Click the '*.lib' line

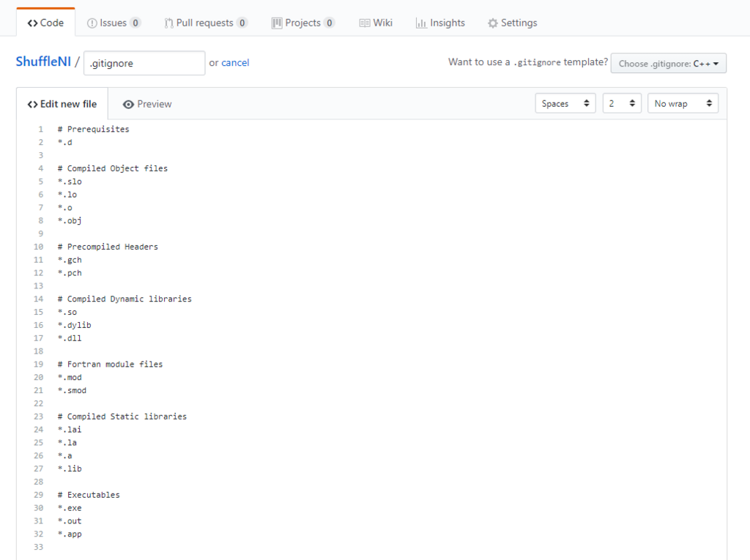tap(70, 468)
